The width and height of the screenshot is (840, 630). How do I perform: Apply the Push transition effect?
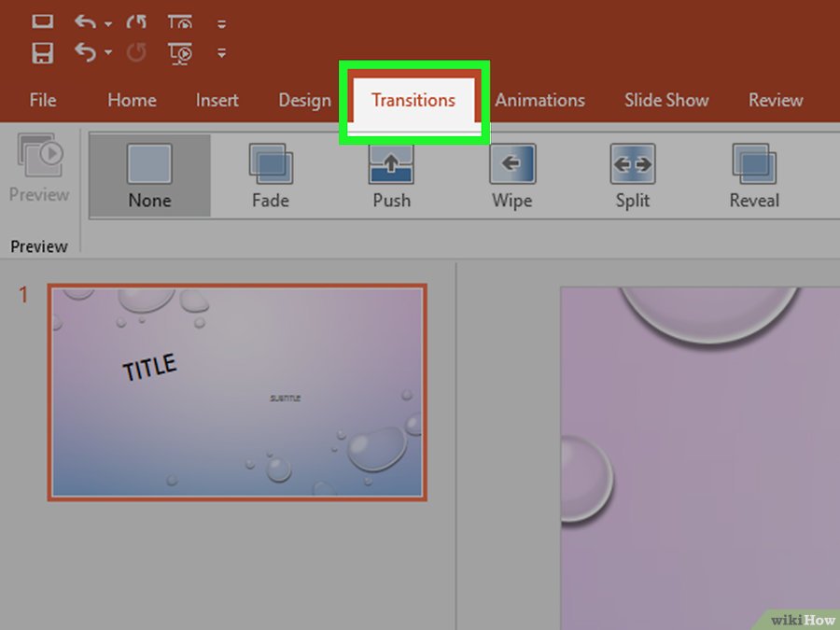click(391, 175)
